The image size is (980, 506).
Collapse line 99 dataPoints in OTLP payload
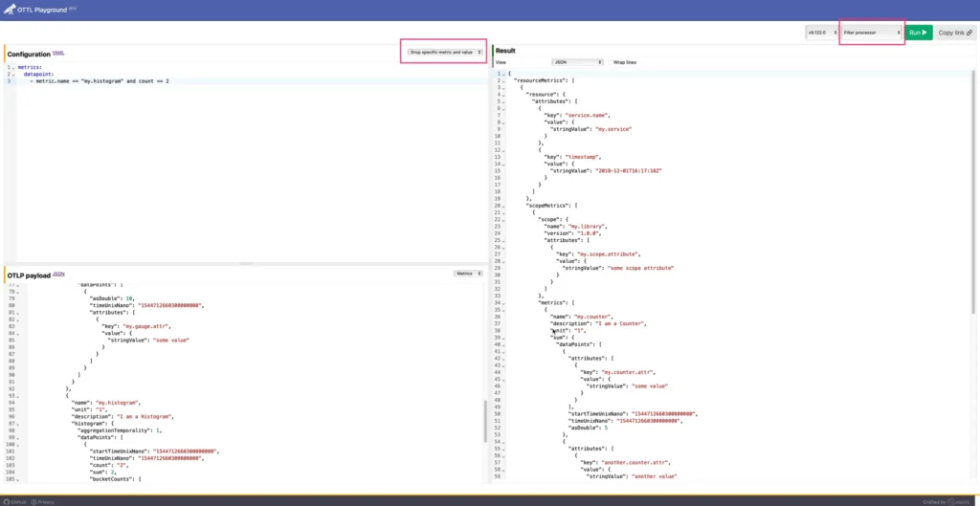coord(18,438)
